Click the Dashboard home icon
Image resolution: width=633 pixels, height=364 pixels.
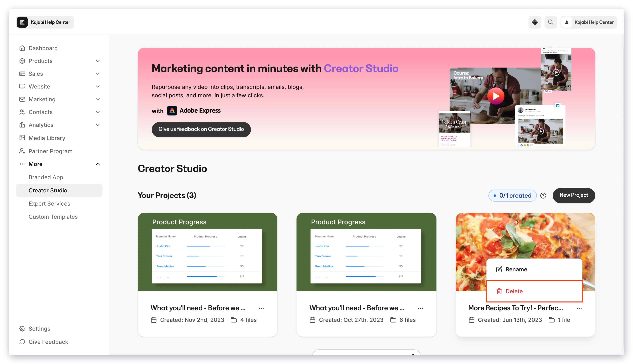(x=22, y=48)
